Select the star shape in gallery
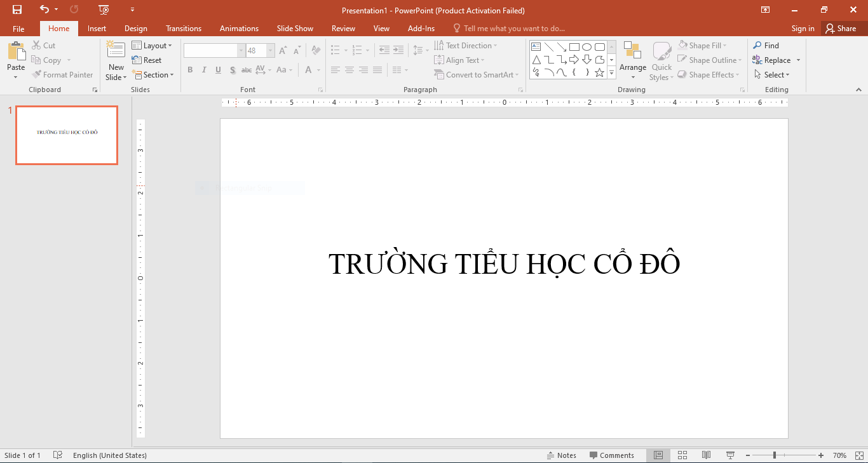This screenshot has width=868, height=463. pyautogui.click(x=599, y=73)
